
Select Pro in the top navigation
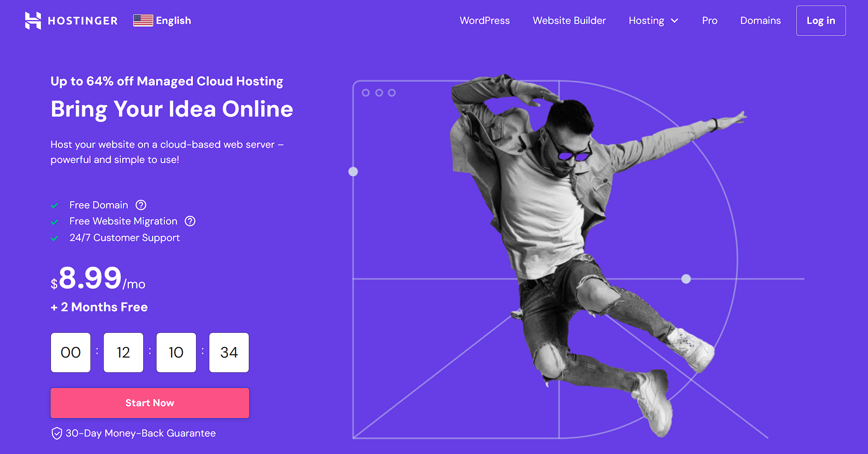click(710, 21)
